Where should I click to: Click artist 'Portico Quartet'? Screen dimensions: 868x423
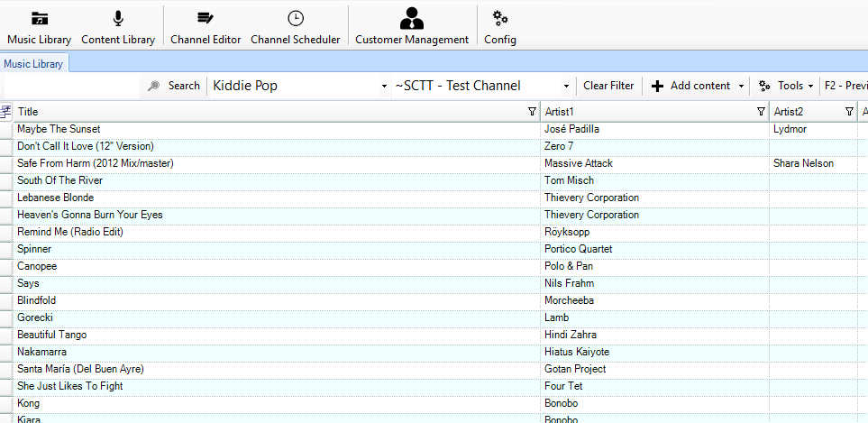[x=579, y=249]
